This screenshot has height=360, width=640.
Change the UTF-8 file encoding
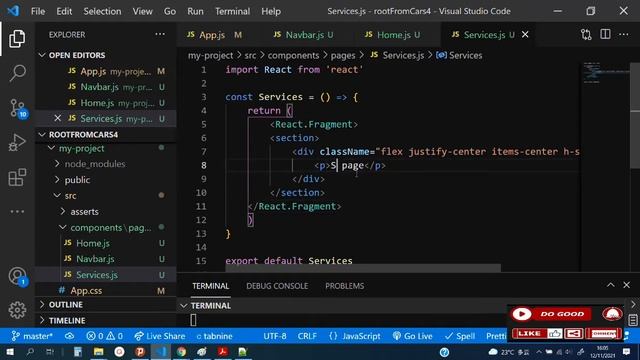coord(275,336)
